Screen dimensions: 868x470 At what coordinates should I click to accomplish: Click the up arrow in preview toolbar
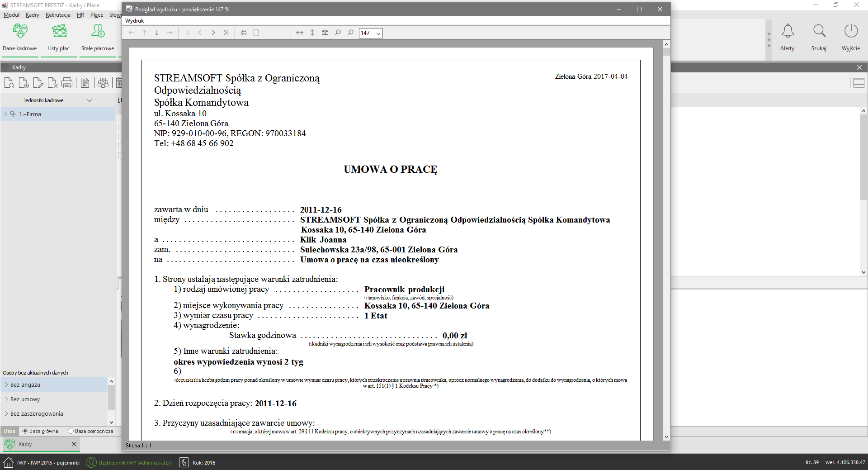tap(144, 33)
